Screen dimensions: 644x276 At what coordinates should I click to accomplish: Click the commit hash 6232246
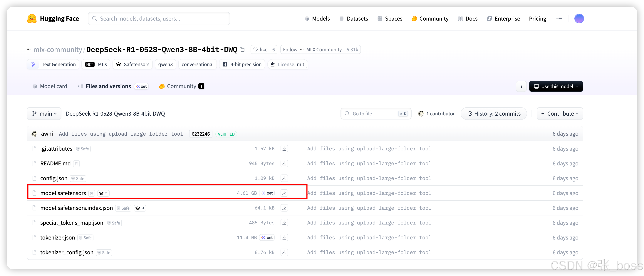pos(200,134)
